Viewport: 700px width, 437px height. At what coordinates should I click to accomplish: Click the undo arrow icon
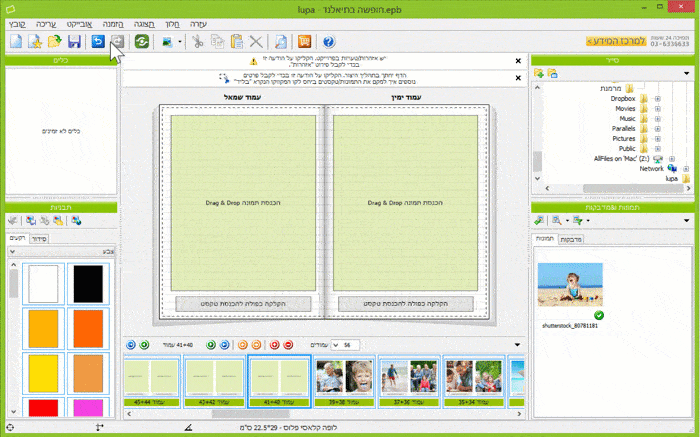97,42
